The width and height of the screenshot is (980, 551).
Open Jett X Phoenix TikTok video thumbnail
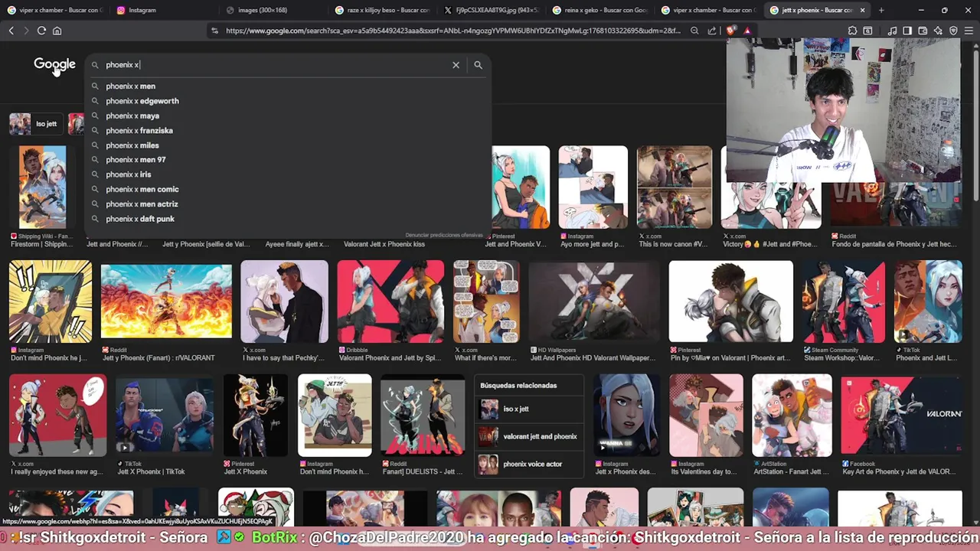coord(165,415)
